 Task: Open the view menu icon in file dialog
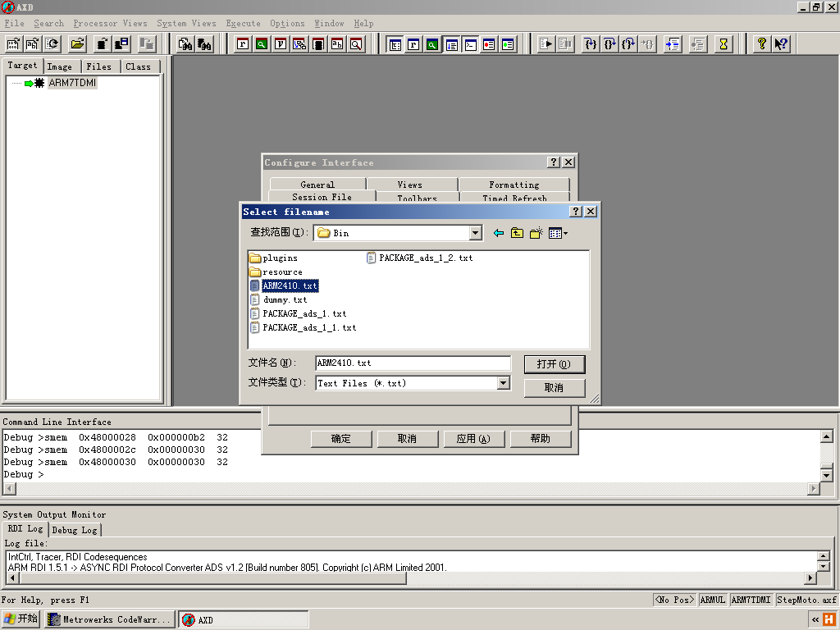(x=558, y=233)
